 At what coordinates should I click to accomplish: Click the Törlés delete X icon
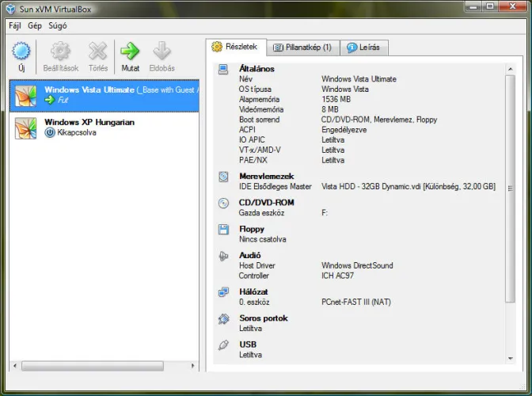97,51
